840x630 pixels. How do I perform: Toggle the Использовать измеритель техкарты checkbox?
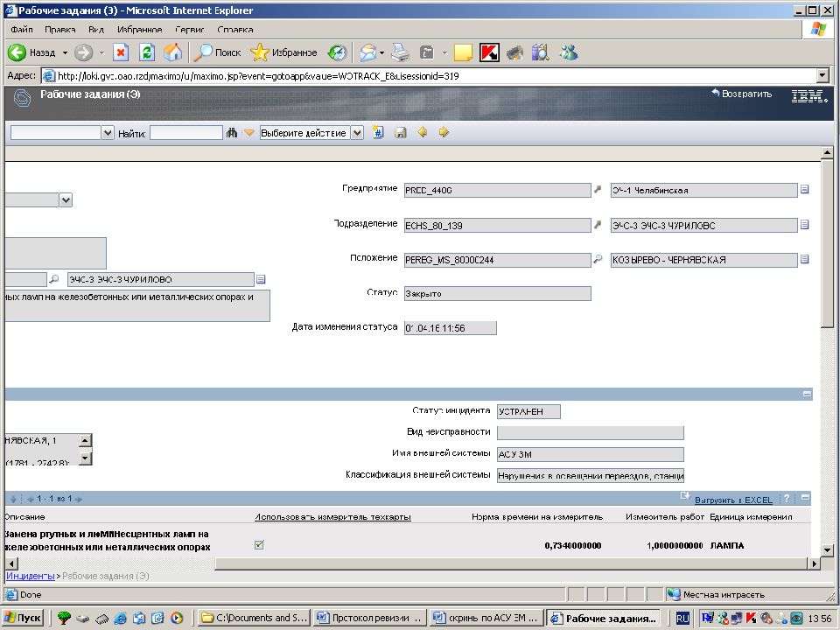point(259,545)
